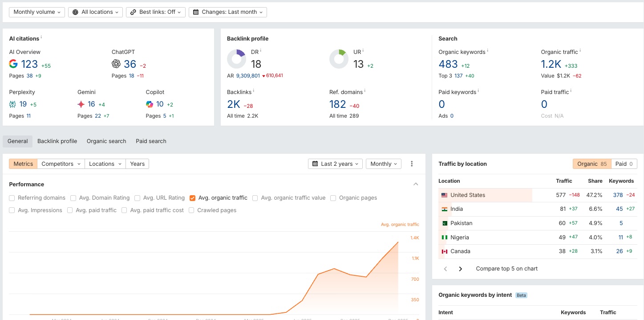Click the Gemini sparkle icon
This screenshot has width=644, height=320.
tap(81, 104)
